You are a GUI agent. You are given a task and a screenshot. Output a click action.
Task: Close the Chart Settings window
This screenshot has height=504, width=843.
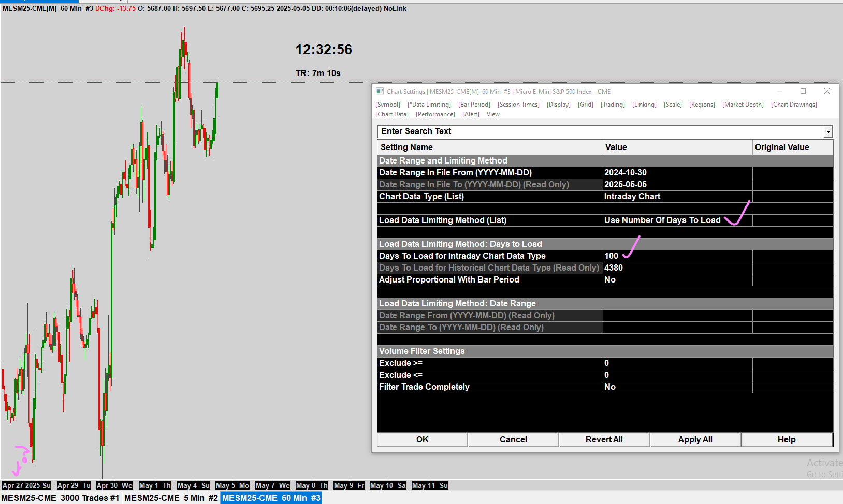[827, 91]
